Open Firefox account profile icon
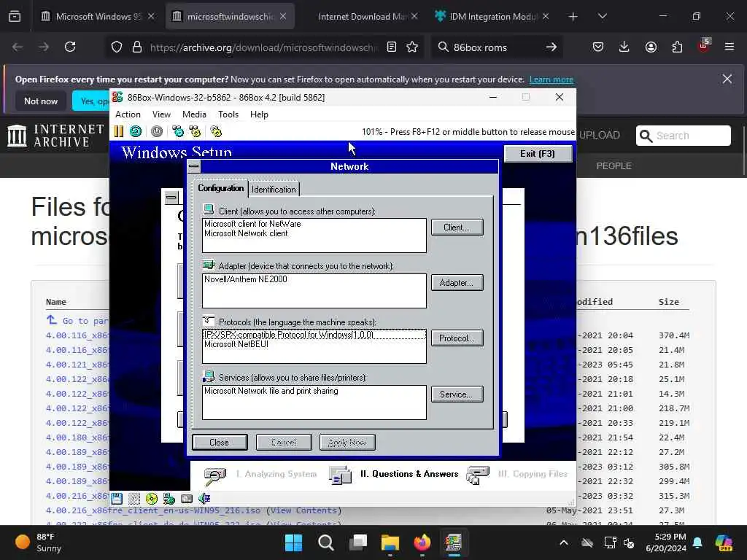This screenshot has height=560, width=747. click(x=651, y=47)
